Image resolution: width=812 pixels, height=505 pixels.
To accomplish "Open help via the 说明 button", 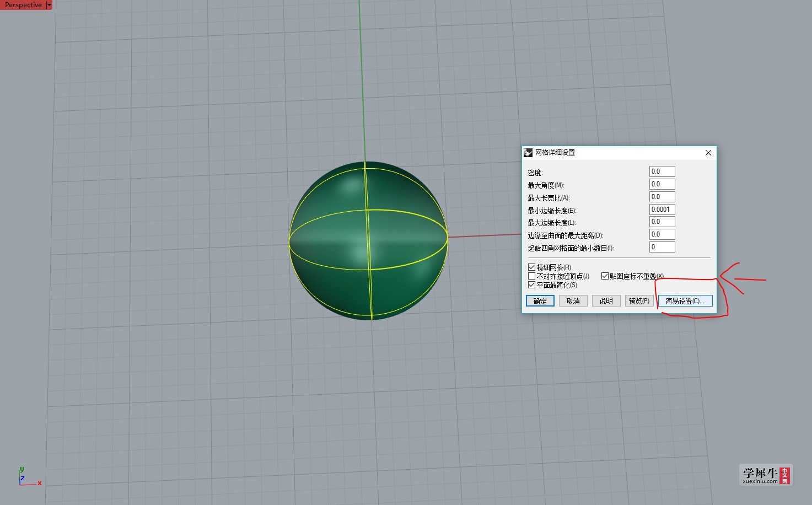I will pyautogui.click(x=606, y=301).
